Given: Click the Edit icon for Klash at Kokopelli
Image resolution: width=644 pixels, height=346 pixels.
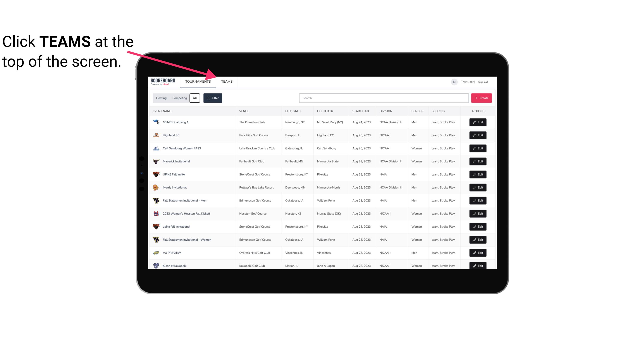Looking at the screenshot, I should (x=478, y=266).
